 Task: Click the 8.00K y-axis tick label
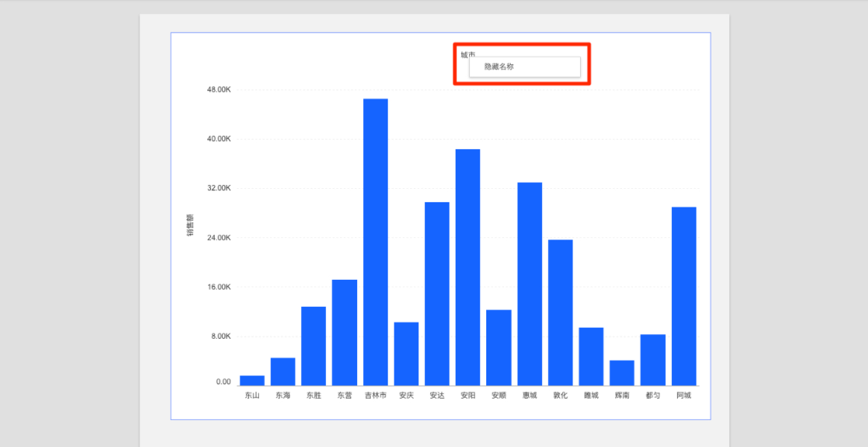(x=221, y=337)
